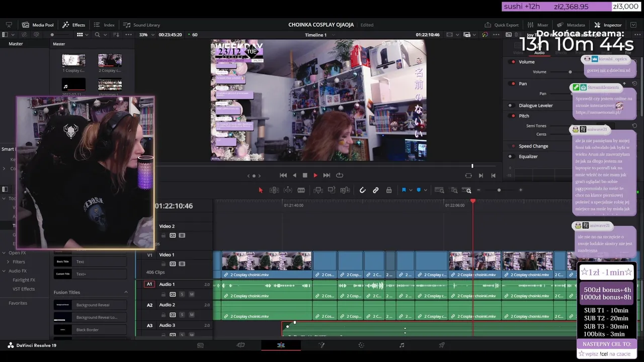Toggle Linked Selection chain icon
This screenshot has width=644, height=362.
pos(375,190)
